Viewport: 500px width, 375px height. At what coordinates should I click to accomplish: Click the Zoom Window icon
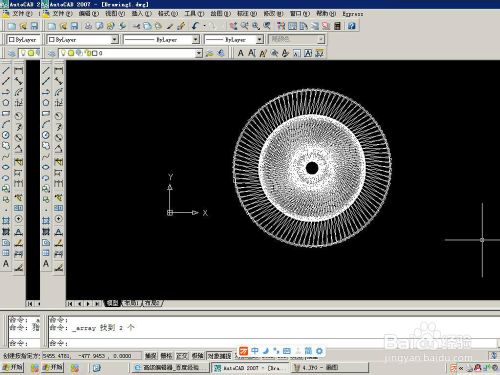click(x=256, y=26)
